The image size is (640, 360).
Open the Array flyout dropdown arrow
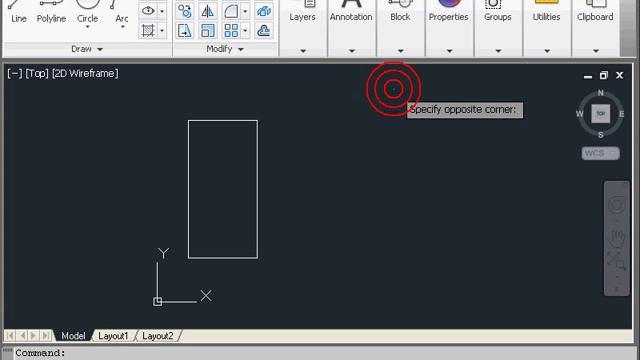pos(245,31)
